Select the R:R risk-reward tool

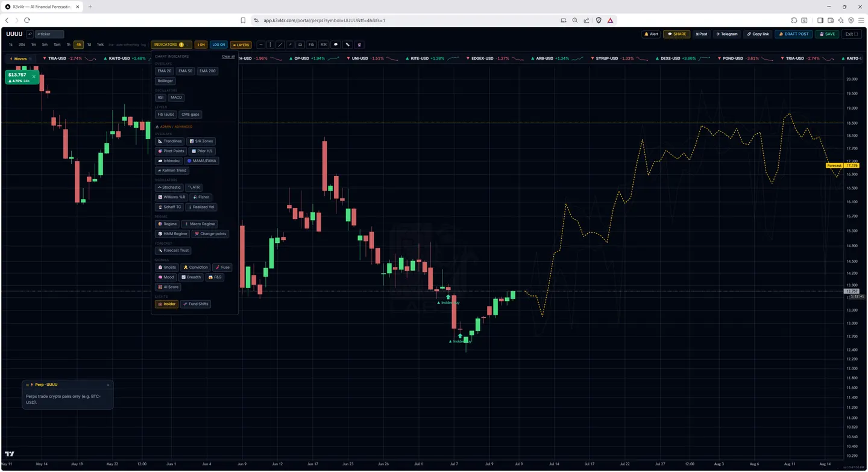click(324, 45)
